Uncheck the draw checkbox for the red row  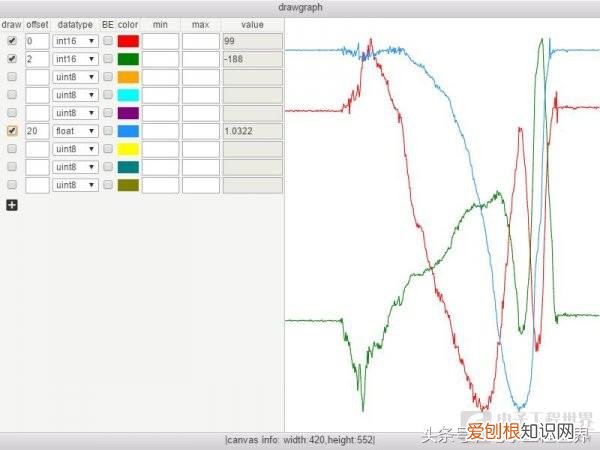click(x=12, y=41)
